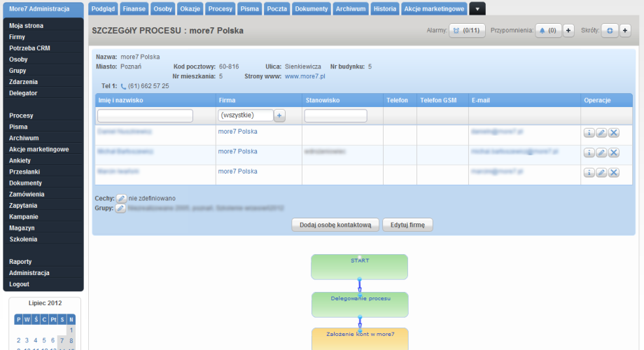Delete the second contact row
This screenshot has width=644, height=350.
(614, 153)
